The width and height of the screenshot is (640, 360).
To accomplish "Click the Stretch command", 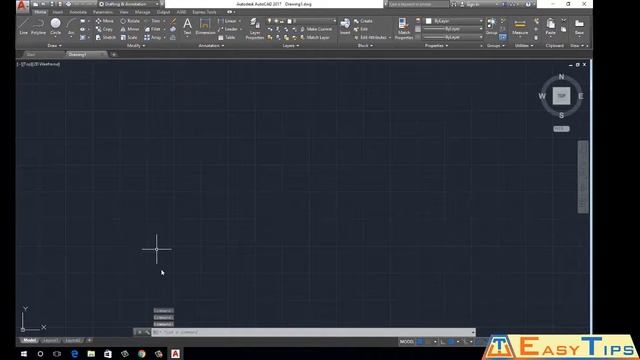I will click(x=106, y=38).
